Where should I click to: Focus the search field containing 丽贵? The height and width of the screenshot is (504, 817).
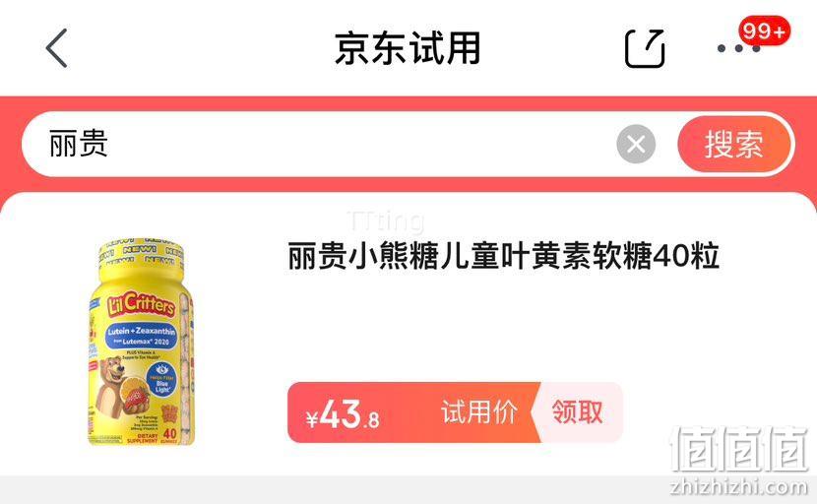318,144
